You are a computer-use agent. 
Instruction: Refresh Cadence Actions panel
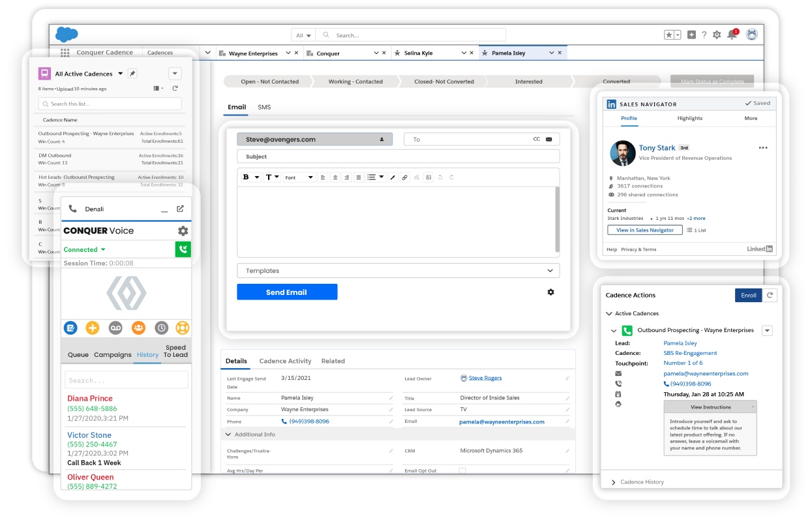tap(770, 295)
